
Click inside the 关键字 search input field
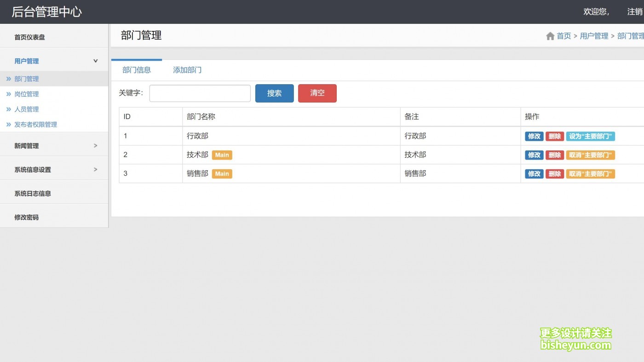(200, 93)
